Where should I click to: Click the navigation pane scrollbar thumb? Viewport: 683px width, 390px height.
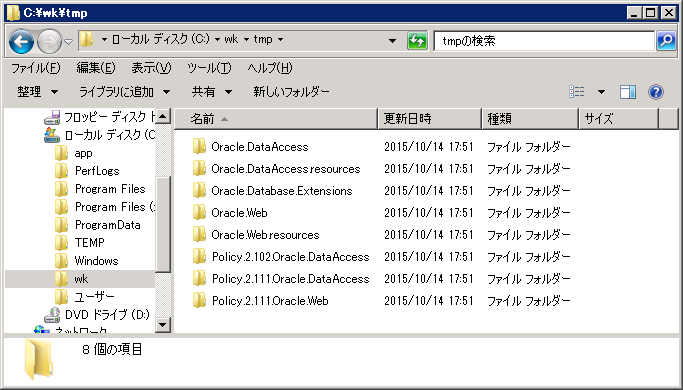(162, 224)
